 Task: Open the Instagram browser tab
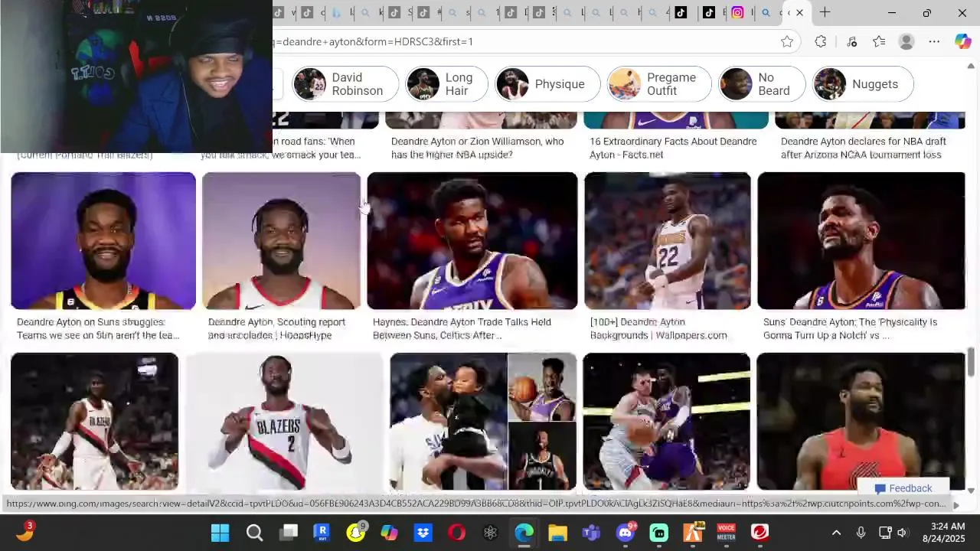[737, 12]
